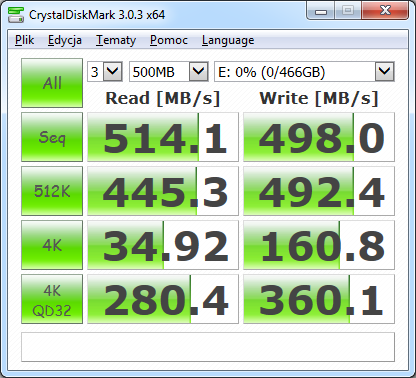Run the 4K QD32 test
416x378 pixels.
(52, 299)
